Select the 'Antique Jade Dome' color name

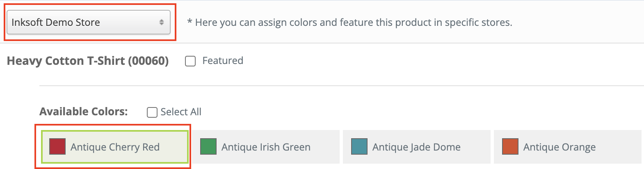(416, 147)
